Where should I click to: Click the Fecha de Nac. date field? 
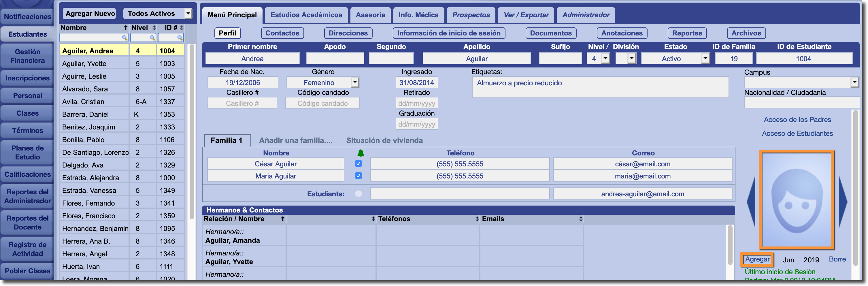click(x=243, y=83)
